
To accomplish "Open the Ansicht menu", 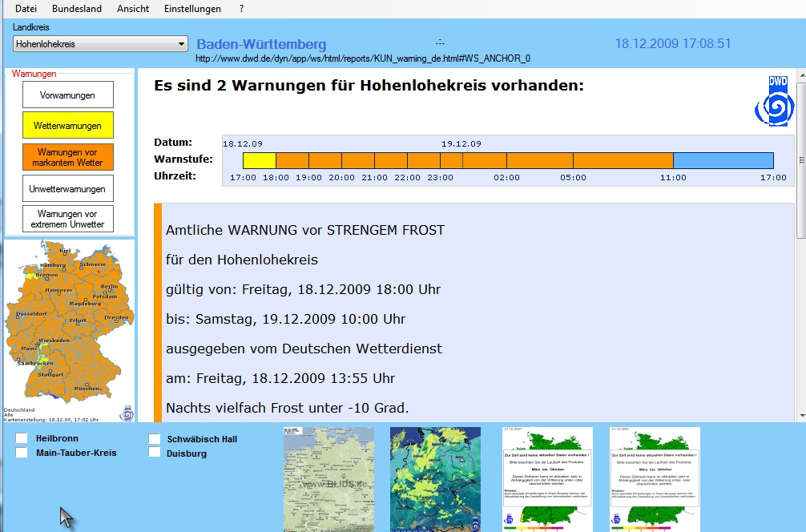I will (133, 9).
